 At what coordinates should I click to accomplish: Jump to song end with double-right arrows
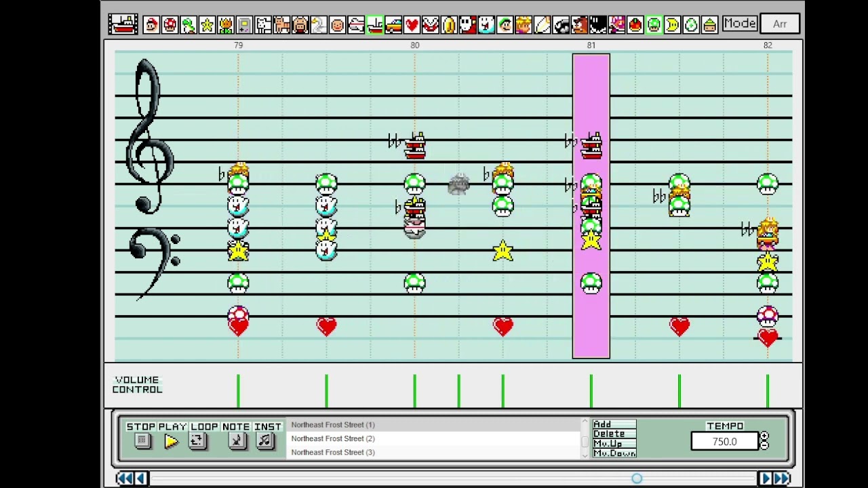point(782,479)
